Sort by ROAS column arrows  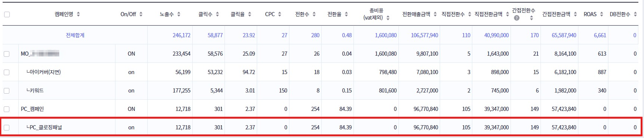[x=602, y=14]
